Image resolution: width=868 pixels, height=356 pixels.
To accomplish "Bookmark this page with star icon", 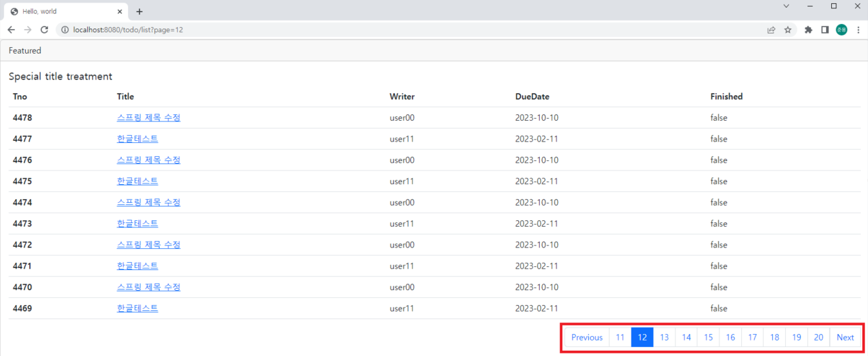I will 788,30.
